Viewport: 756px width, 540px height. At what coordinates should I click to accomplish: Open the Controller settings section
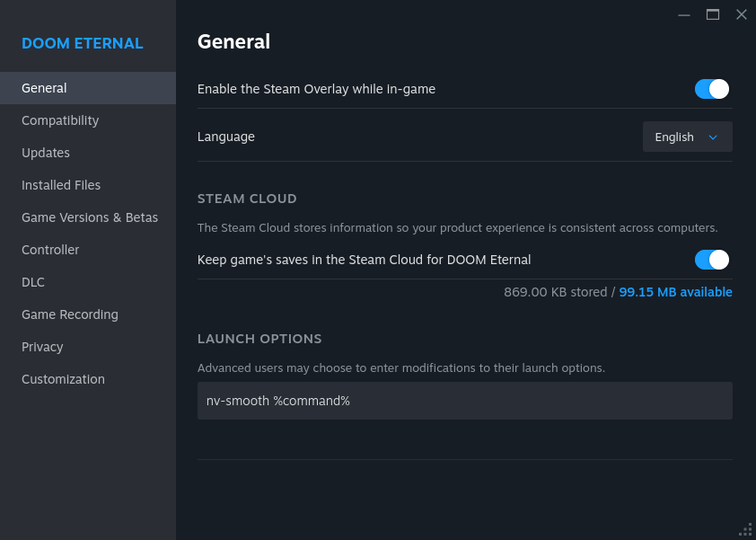(x=50, y=249)
